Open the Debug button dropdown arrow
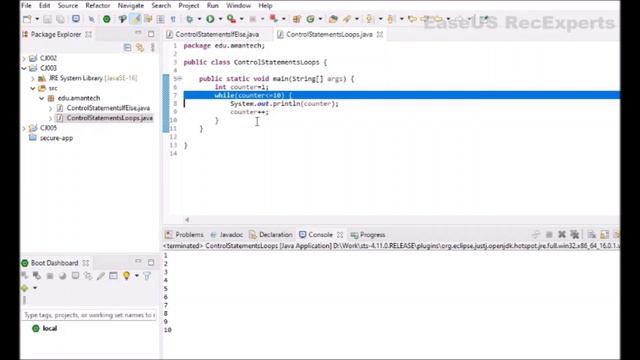The height and width of the screenshot is (360, 640). (x=200, y=19)
